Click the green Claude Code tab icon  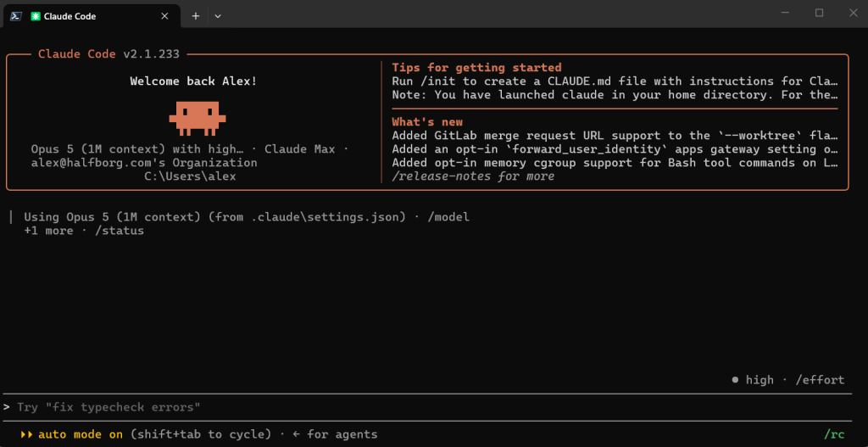pos(36,16)
